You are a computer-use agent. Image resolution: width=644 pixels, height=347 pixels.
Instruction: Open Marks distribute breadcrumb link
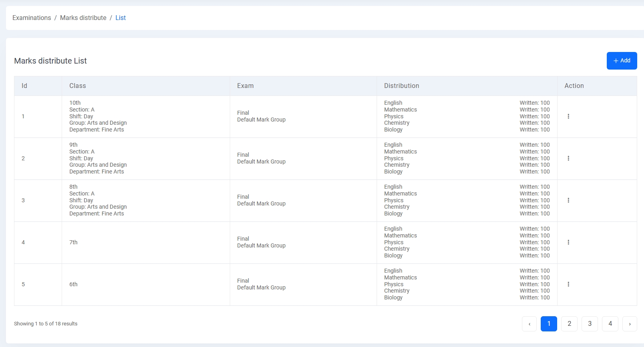[x=83, y=18]
